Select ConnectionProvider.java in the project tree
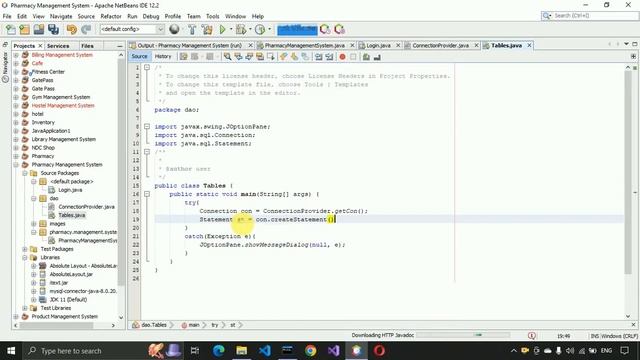This screenshot has width=640, height=360. [86, 207]
